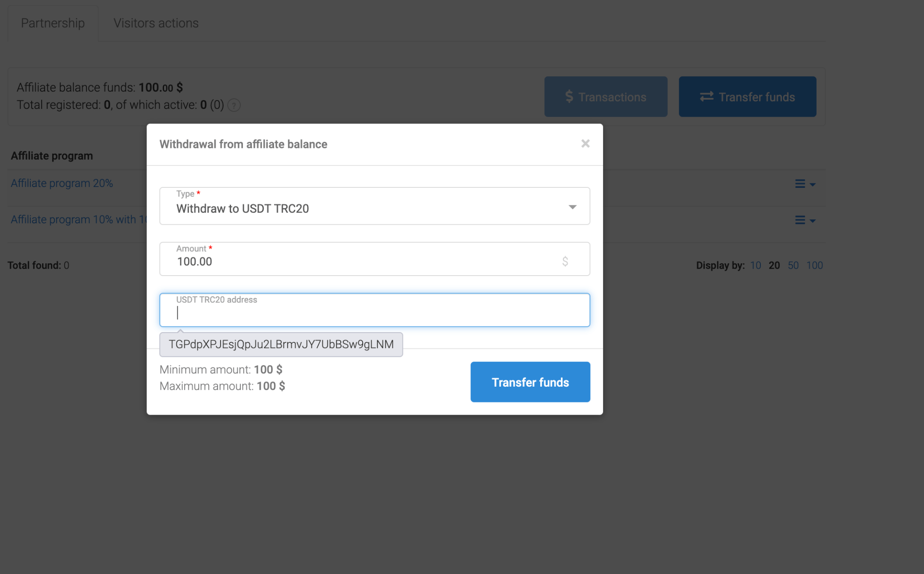Click the Transfer funds button to confirm
Screen dimensions: 924x574
(x=530, y=381)
